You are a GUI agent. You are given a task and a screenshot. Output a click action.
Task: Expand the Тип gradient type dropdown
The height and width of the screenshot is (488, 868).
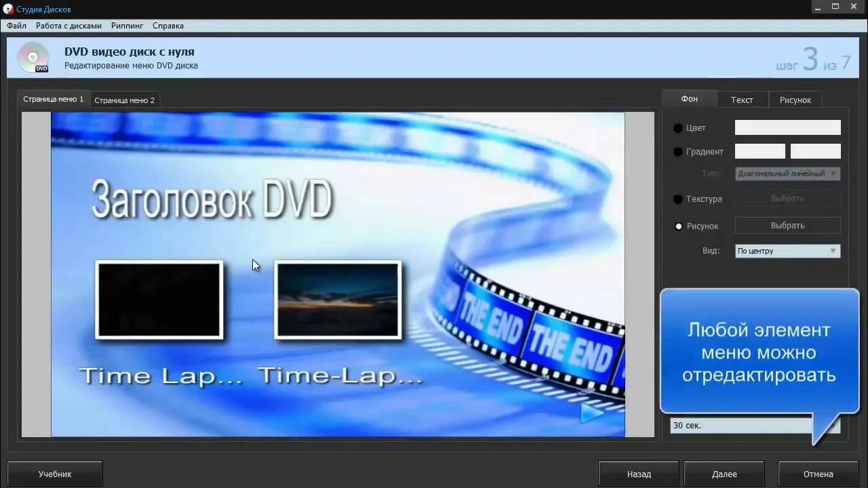click(788, 174)
